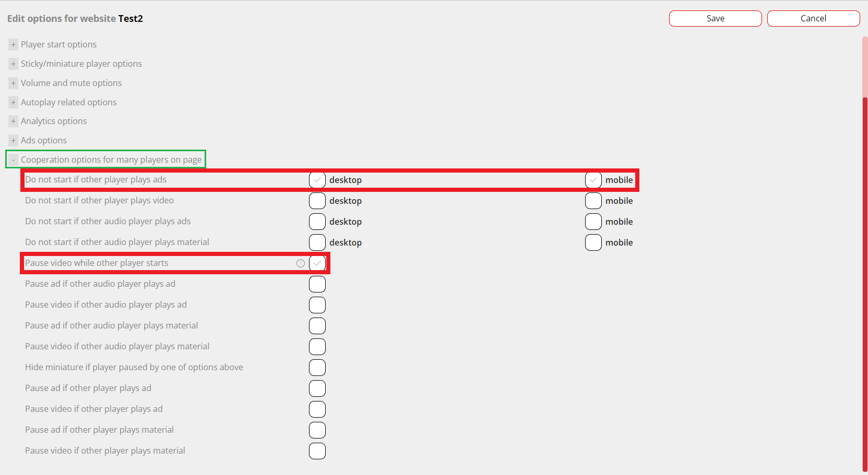Enable desktop for 'other player plays video'
The height and width of the screenshot is (475, 868).
point(317,201)
